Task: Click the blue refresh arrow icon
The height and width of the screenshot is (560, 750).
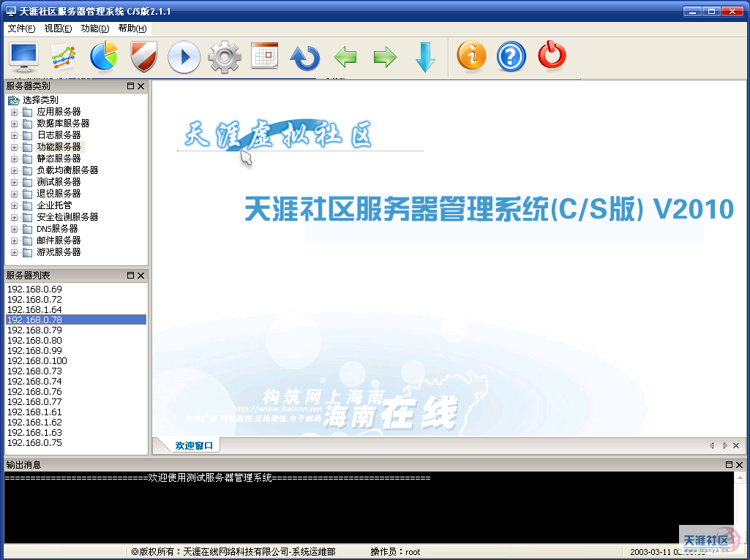Action: point(304,57)
